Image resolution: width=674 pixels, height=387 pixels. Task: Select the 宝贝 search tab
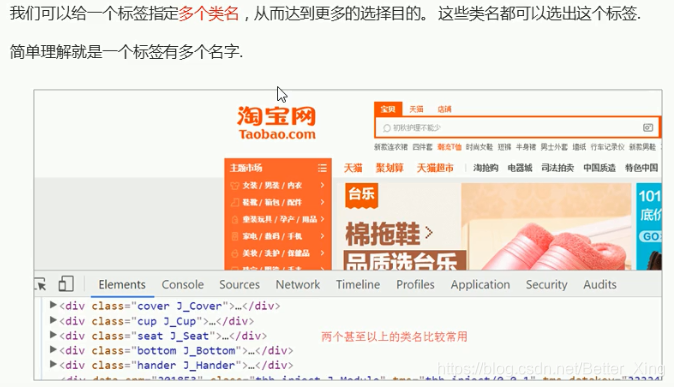pyautogui.click(x=388, y=109)
